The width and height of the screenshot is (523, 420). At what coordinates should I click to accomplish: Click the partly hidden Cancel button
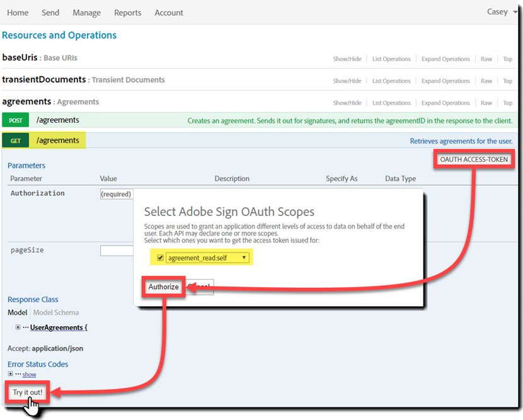click(x=200, y=287)
